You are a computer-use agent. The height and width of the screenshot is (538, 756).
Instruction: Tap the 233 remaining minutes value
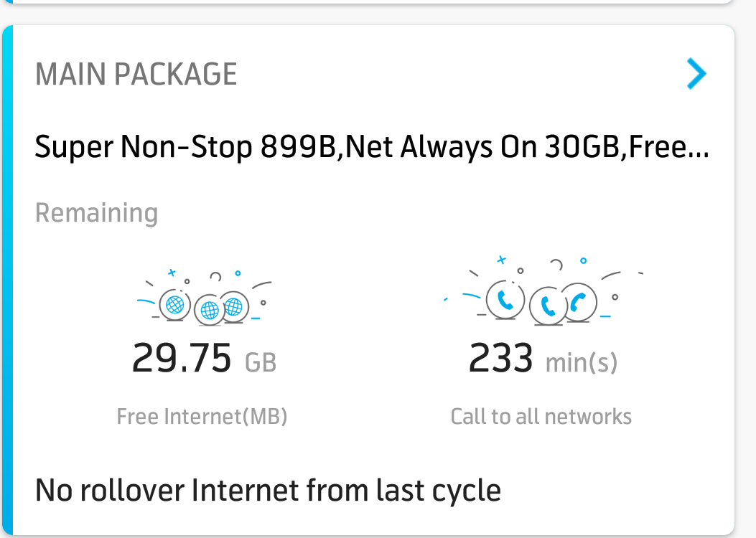coord(500,359)
